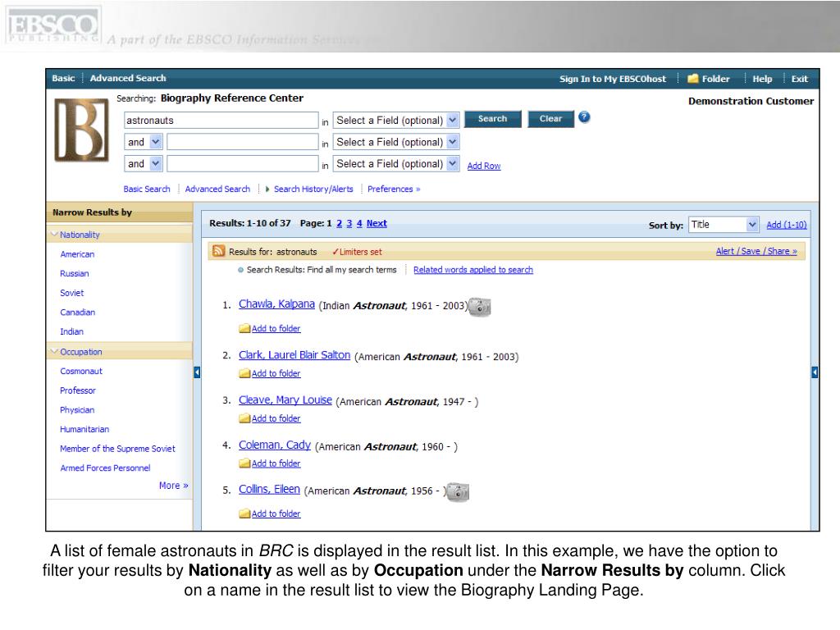Viewport: 840px width, 630px height.
Task: Open Coleman, Cady biography
Action: (x=274, y=445)
